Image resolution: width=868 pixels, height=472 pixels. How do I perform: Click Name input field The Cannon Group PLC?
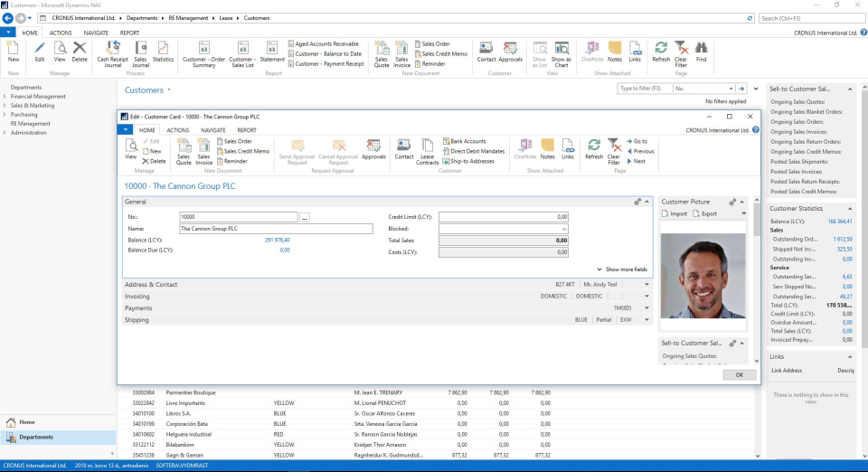(x=276, y=229)
